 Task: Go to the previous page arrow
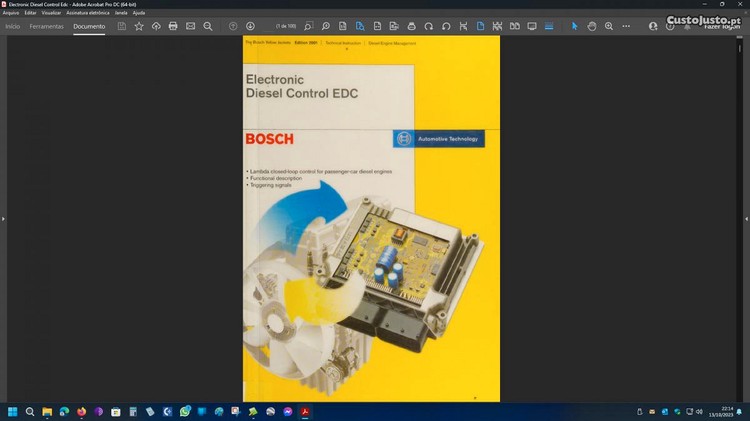233,26
